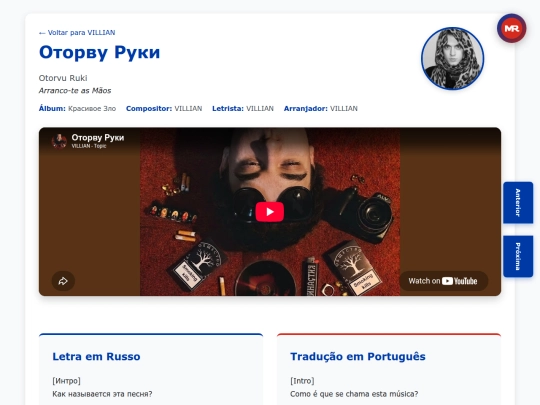Open the VILLIAN artist circular photo
The width and height of the screenshot is (540, 405).
point(453,59)
